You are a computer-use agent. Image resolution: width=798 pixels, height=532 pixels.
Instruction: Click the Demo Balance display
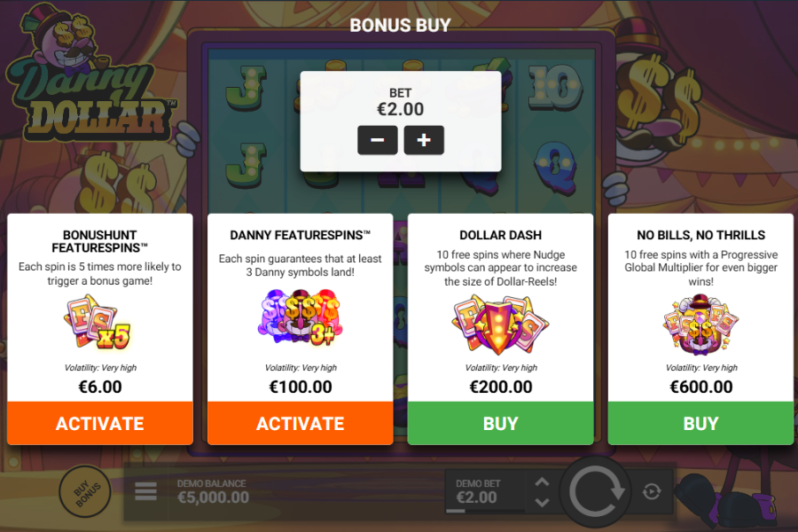213,492
